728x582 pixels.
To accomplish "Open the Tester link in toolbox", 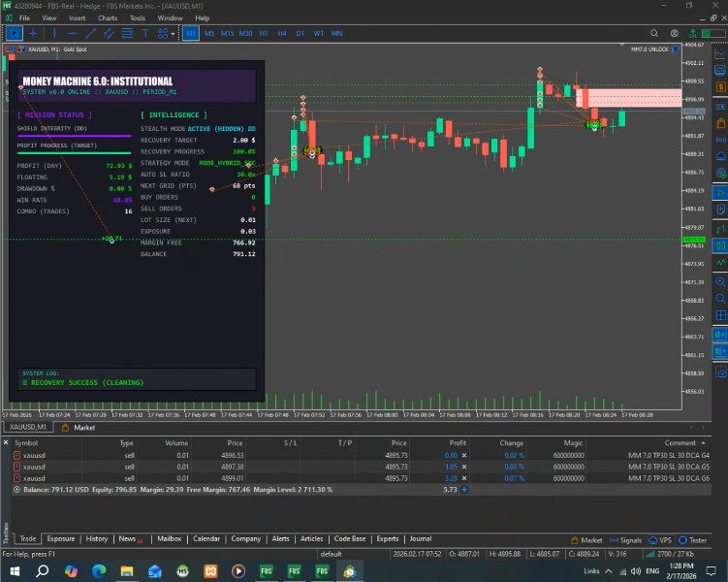I will pos(693,540).
